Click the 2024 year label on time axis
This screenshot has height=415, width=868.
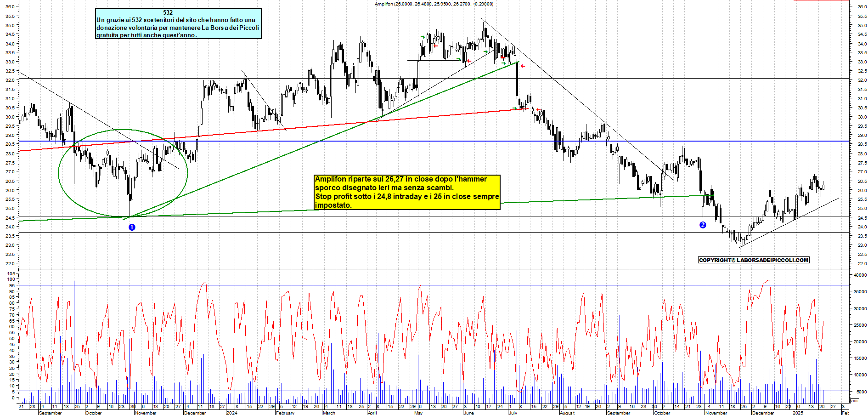coord(232,413)
